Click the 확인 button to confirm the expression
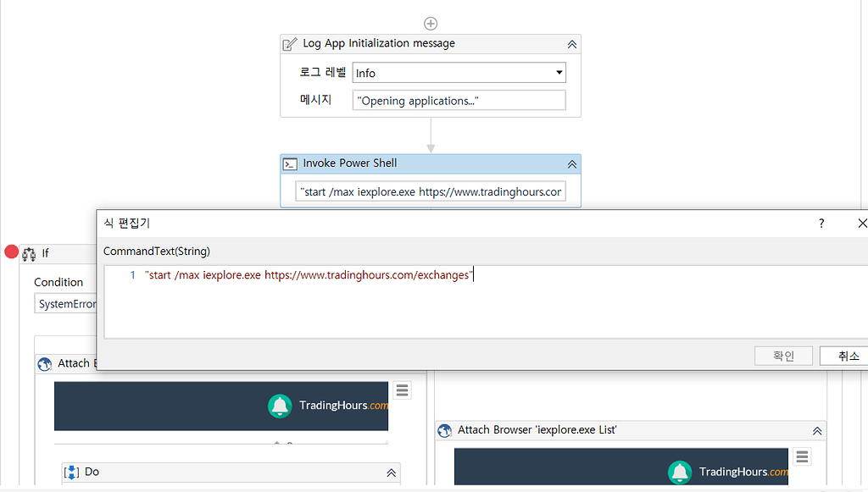 [783, 355]
